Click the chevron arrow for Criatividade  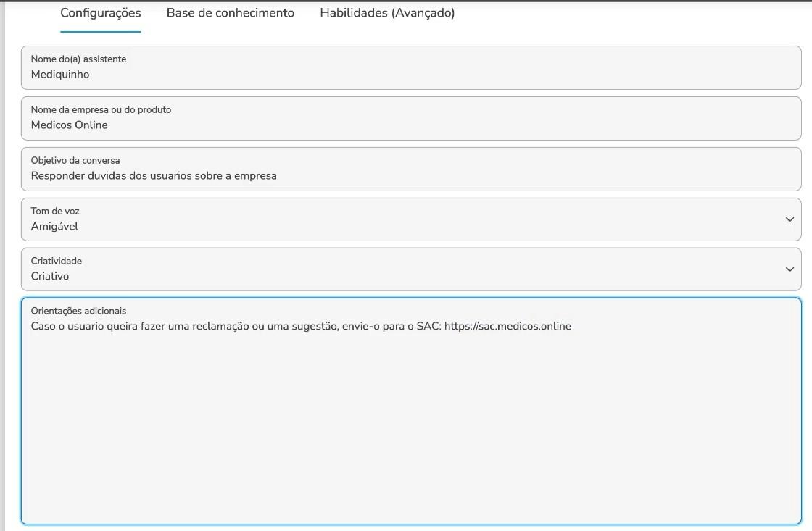click(x=790, y=269)
